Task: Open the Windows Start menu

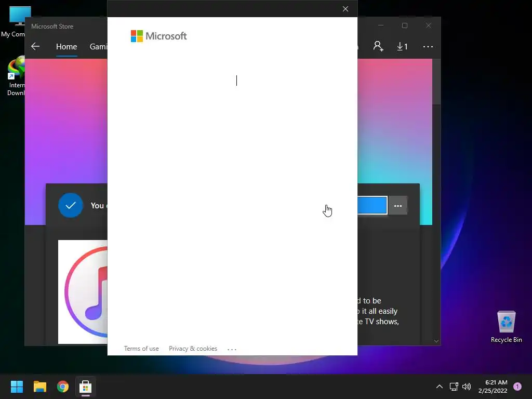Action: click(17, 387)
